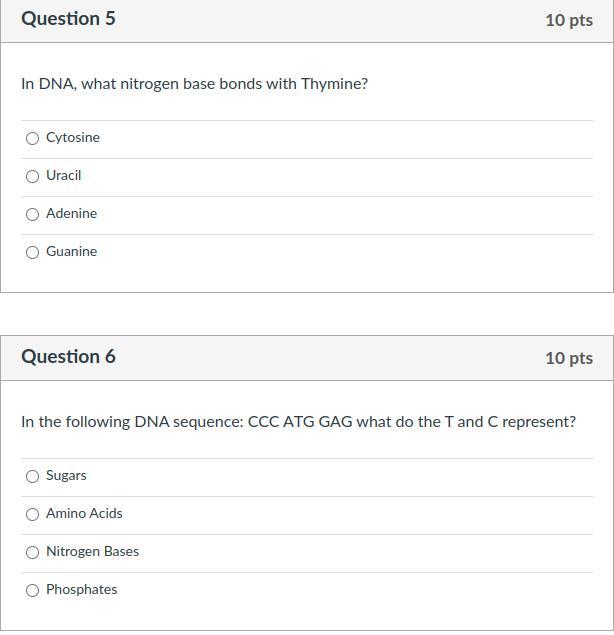Click the Cytosine answer label
The height and width of the screenshot is (635, 614).
pos(73,137)
